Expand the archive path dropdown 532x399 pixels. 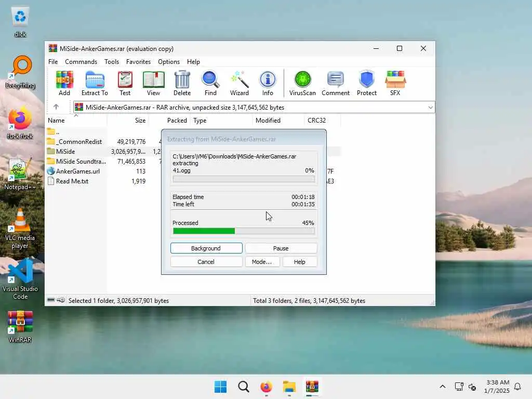tap(430, 107)
